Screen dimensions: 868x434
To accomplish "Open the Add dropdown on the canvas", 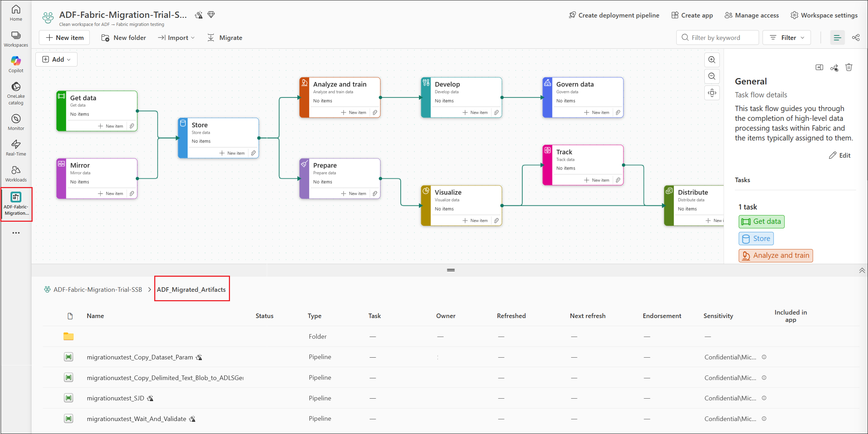I will (x=56, y=60).
